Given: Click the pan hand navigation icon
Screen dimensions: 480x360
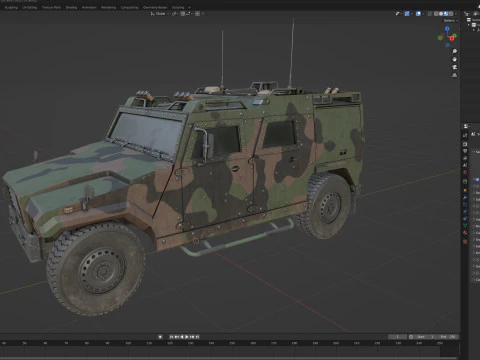Looking at the screenshot, I should click(x=455, y=59).
